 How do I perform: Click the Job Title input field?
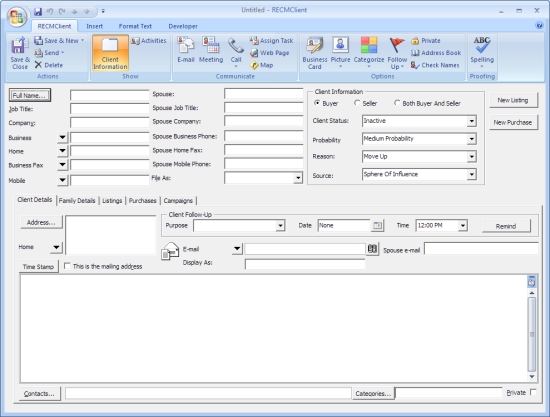click(x=110, y=109)
